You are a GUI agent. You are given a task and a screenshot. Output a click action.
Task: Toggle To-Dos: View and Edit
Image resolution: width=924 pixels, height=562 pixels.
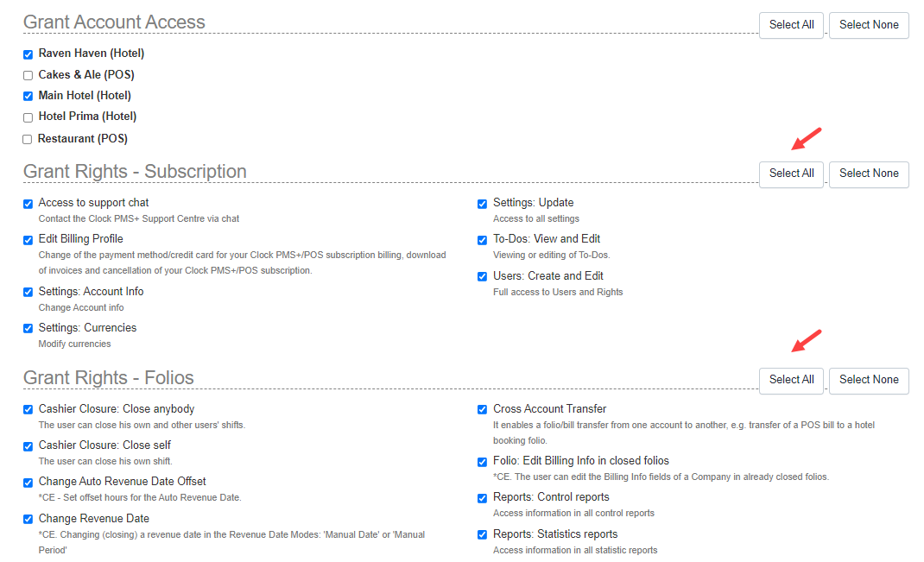(482, 240)
